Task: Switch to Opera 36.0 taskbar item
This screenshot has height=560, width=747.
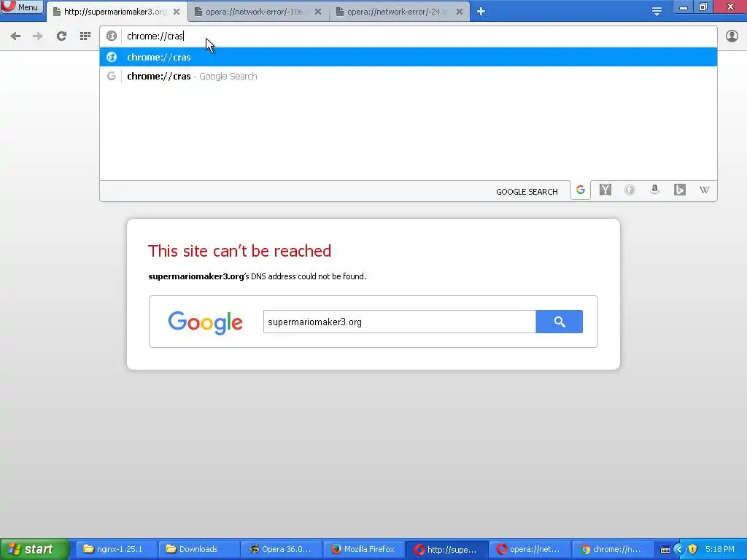Action: coord(282,549)
